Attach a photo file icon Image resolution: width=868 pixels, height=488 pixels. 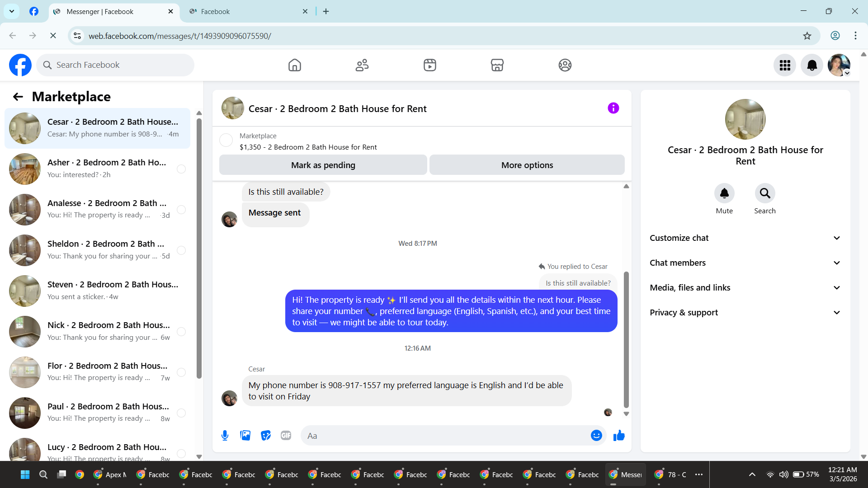coord(245,436)
